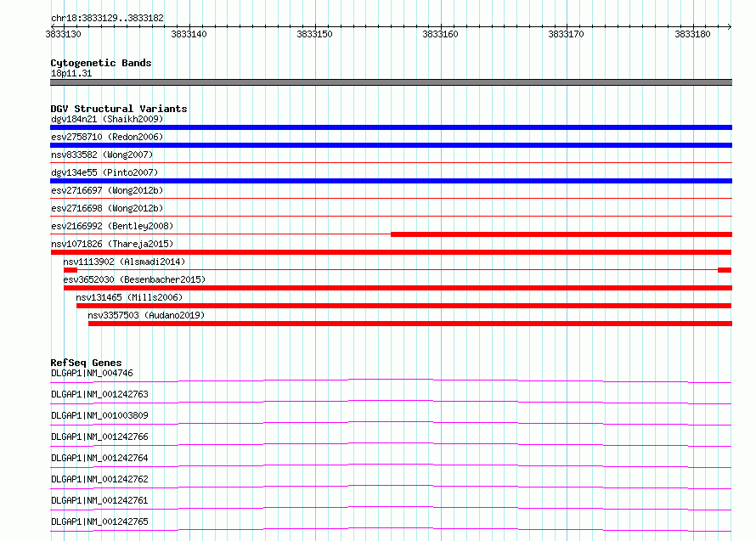756x541 pixels.
Task: Open gene DLGAP1|NM_001242762 label
Action: [x=99, y=479]
